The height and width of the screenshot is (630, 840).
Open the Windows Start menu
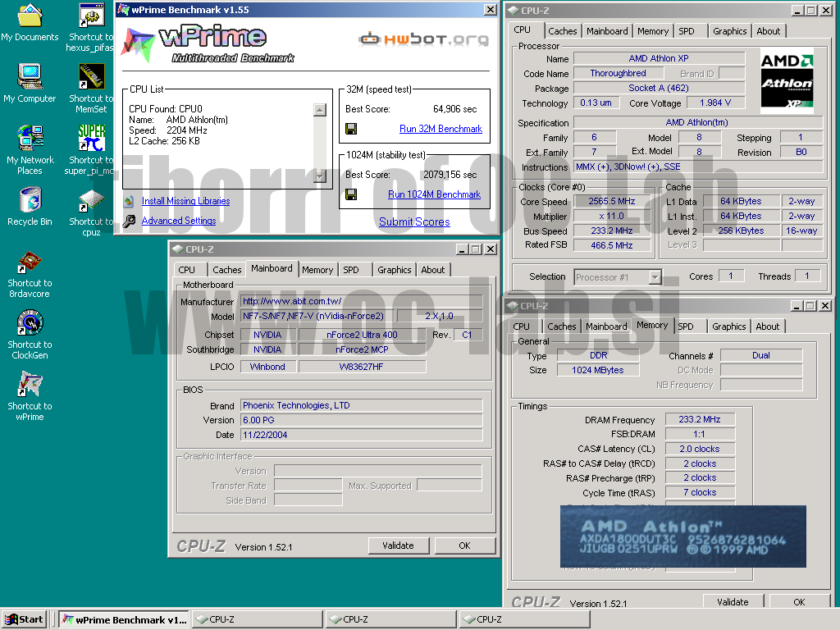tap(24, 619)
